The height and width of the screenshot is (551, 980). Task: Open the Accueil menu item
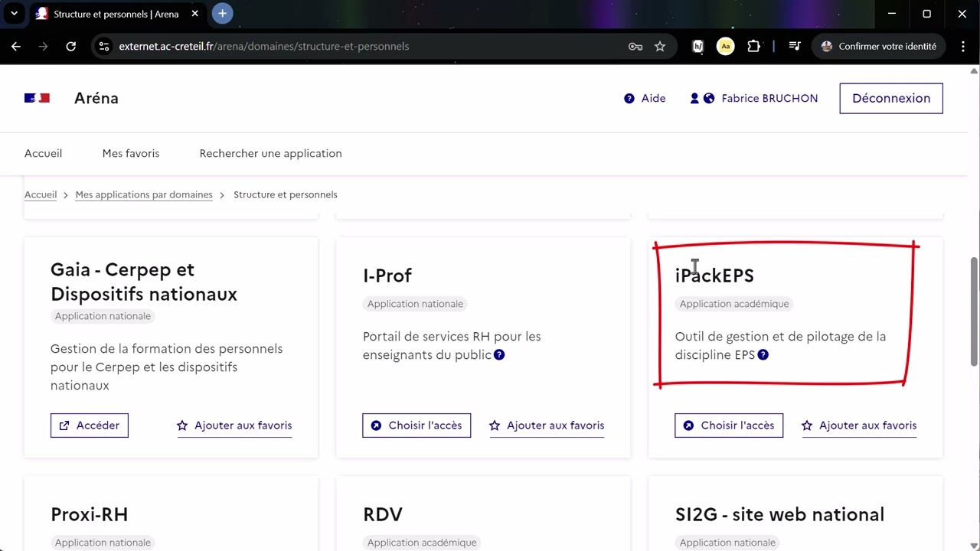pyautogui.click(x=43, y=153)
